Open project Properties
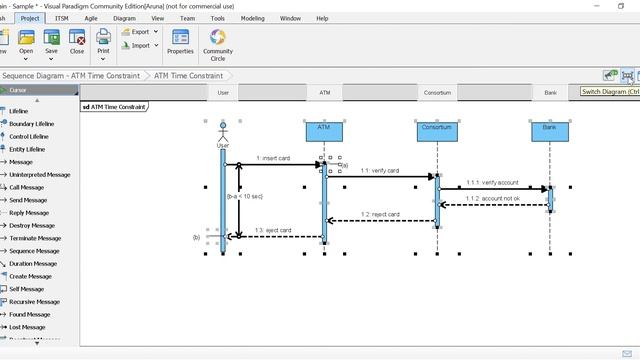The width and height of the screenshot is (640, 360). tap(180, 42)
